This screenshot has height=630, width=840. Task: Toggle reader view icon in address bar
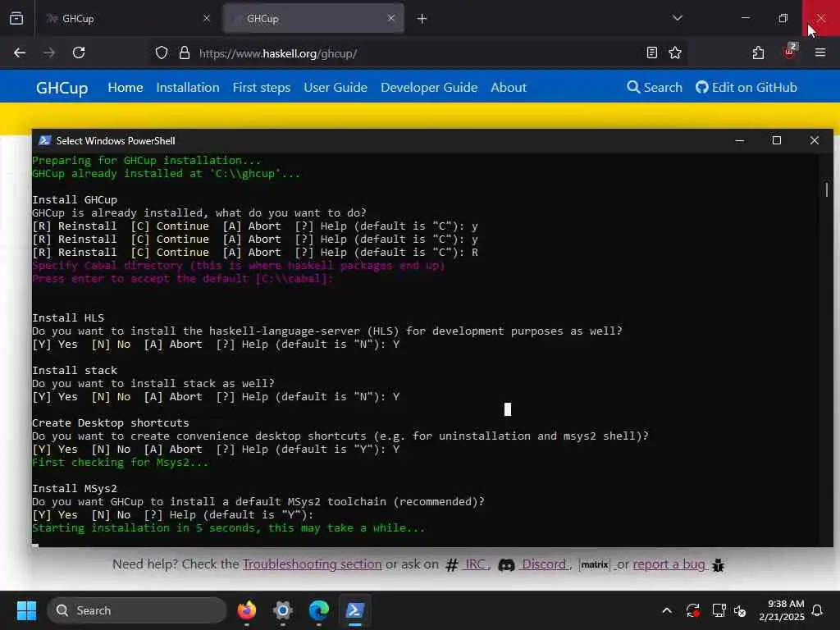click(651, 53)
